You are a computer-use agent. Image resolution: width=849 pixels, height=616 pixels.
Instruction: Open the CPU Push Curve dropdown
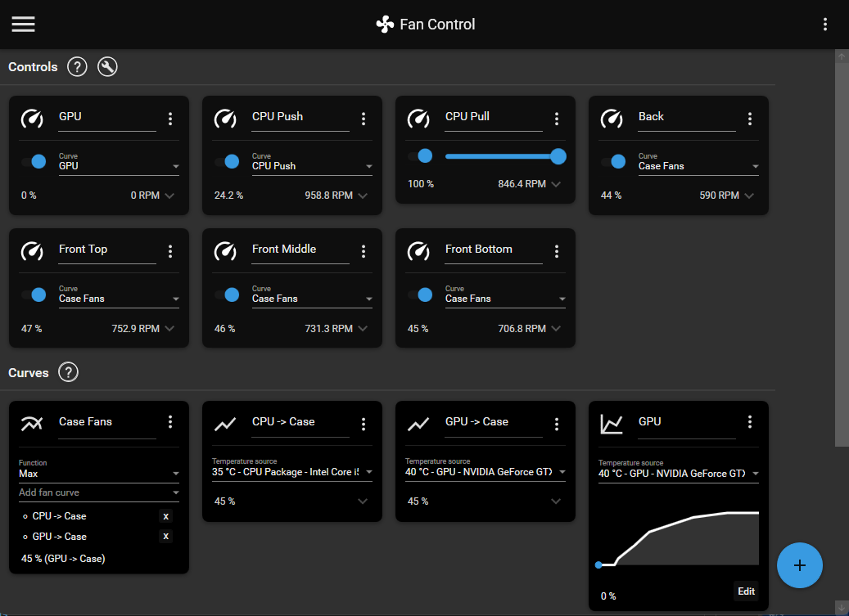point(313,164)
